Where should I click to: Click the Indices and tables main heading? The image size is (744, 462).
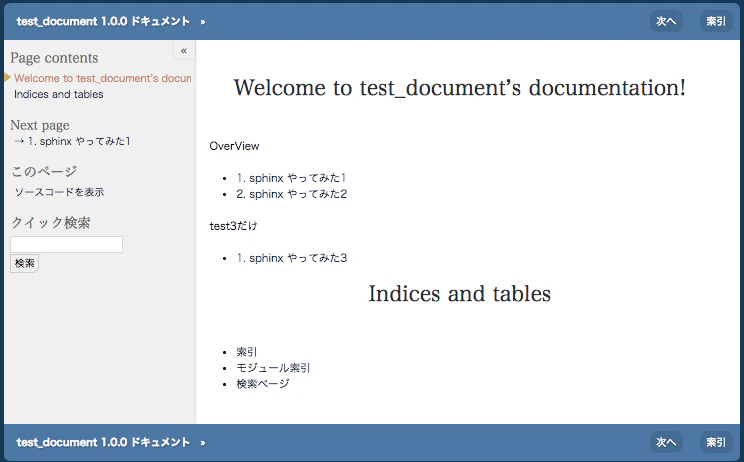pos(459,294)
